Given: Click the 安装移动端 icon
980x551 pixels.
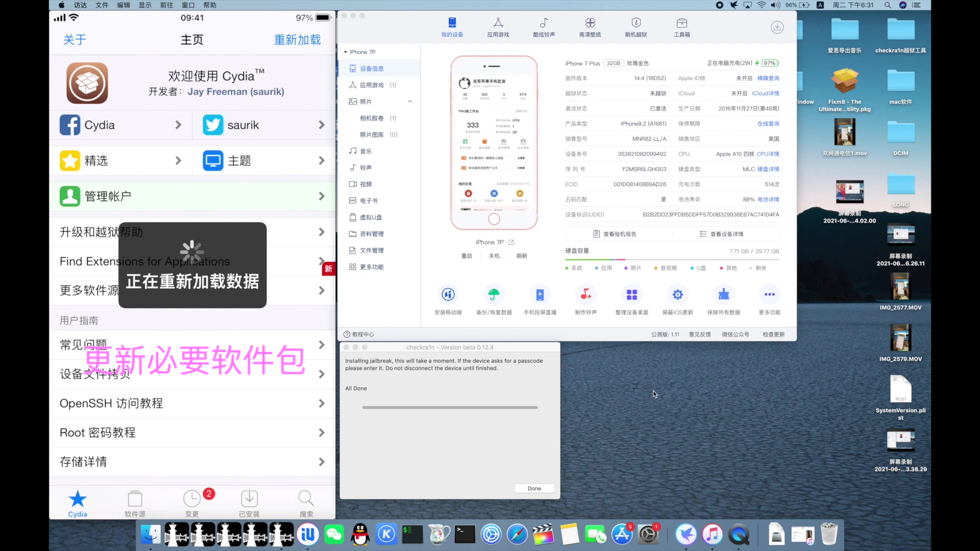Looking at the screenshot, I should pyautogui.click(x=448, y=294).
